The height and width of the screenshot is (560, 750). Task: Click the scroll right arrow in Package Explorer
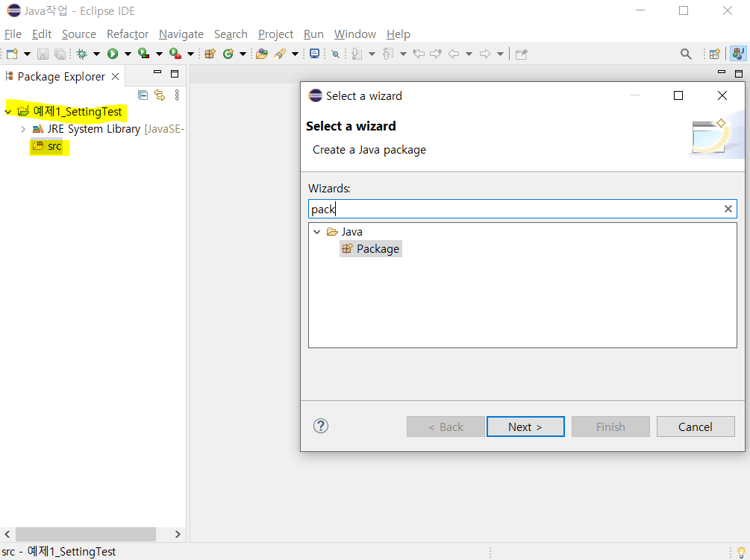click(x=178, y=534)
